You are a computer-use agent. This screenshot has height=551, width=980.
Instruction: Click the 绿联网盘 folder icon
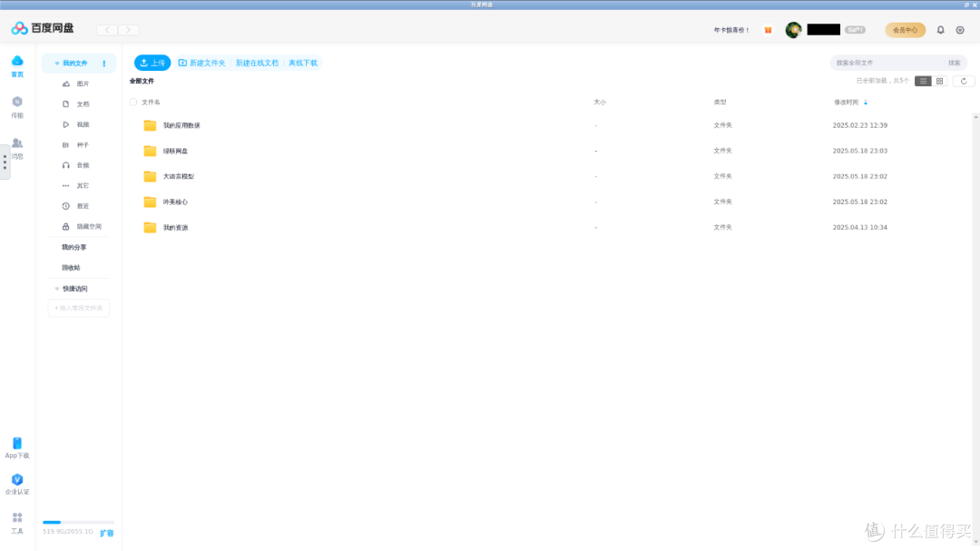[150, 151]
